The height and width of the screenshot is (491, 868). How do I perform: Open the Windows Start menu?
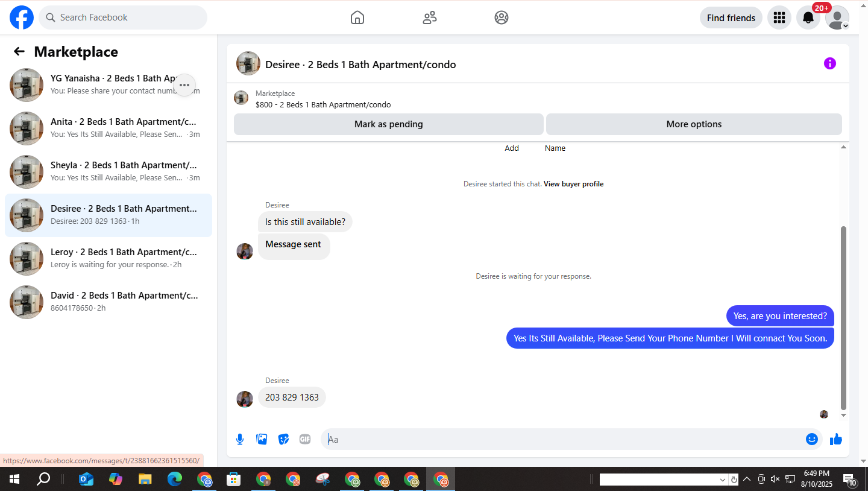point(14,480)
